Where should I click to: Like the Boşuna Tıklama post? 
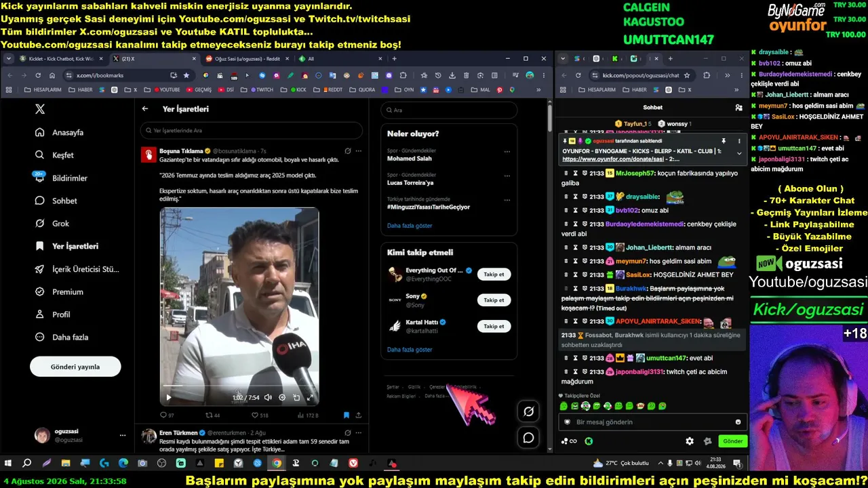(260, 415)
